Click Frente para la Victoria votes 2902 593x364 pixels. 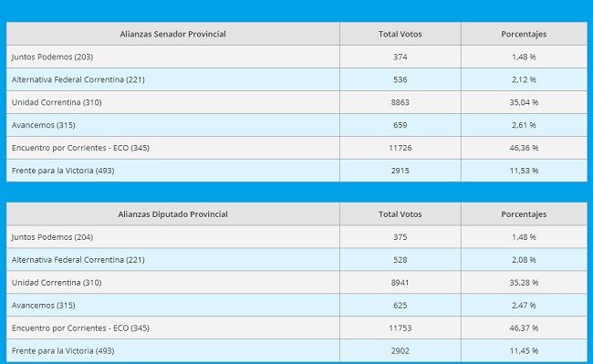point(401,350)
